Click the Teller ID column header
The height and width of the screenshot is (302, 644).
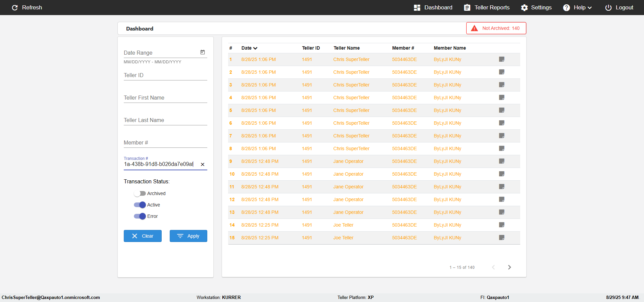point(311,48)
